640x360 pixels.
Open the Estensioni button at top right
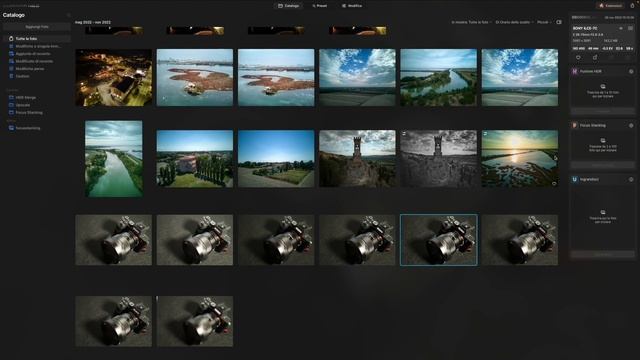(x=611, y=6)
